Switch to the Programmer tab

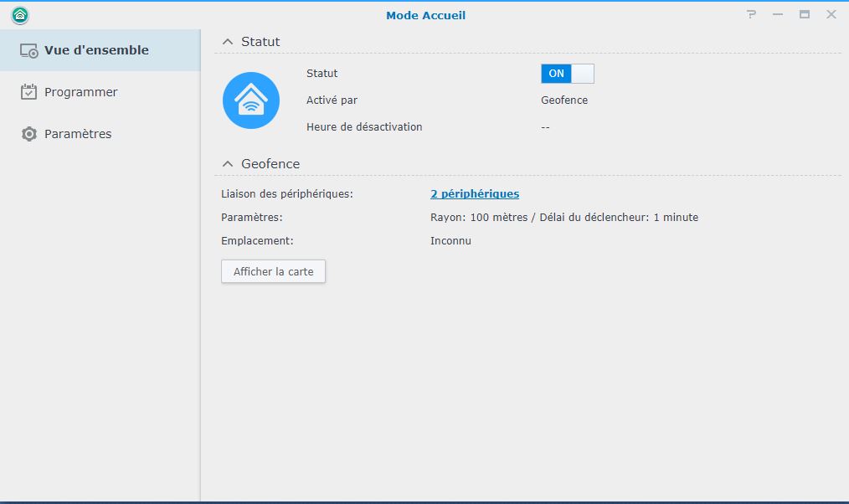coord(81,92)
